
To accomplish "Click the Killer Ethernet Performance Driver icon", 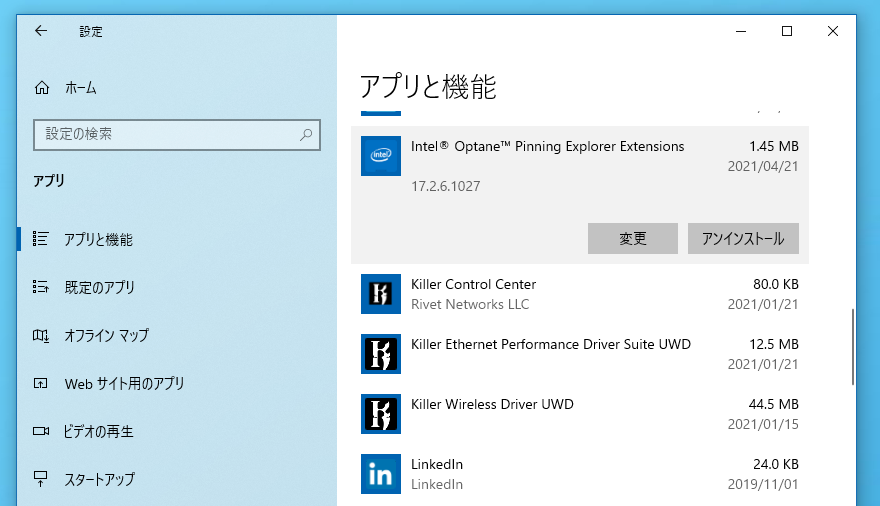I will pos(381,354).
